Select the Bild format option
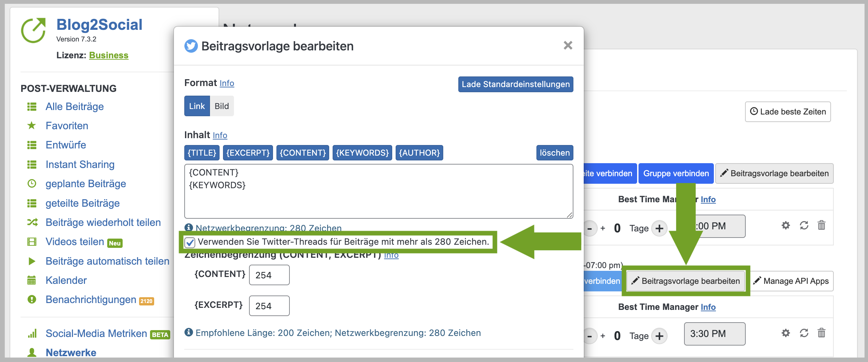This screenshot has height=362, width=868. click(x=222, y=106)
